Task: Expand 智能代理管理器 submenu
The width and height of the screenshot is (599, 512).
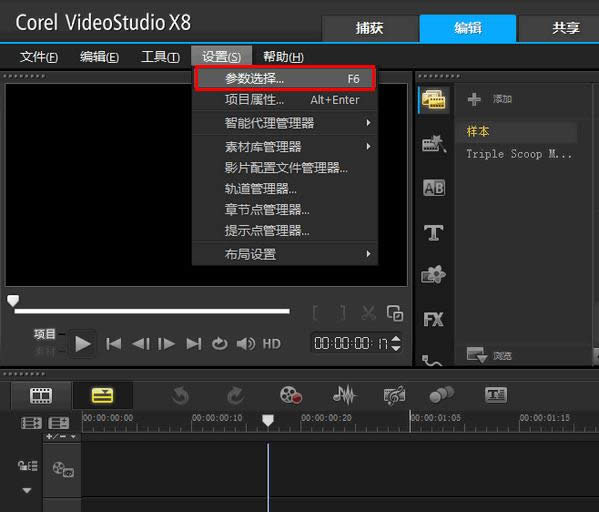Action: (285, 123)
